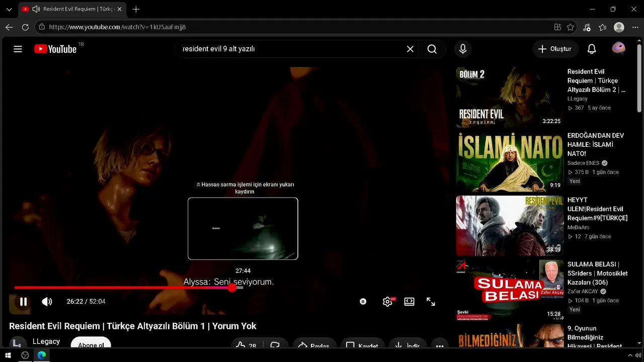This screenshot has width=644, height=362.
Task: Go to the YouTube home logo
Action: [55, 49]
